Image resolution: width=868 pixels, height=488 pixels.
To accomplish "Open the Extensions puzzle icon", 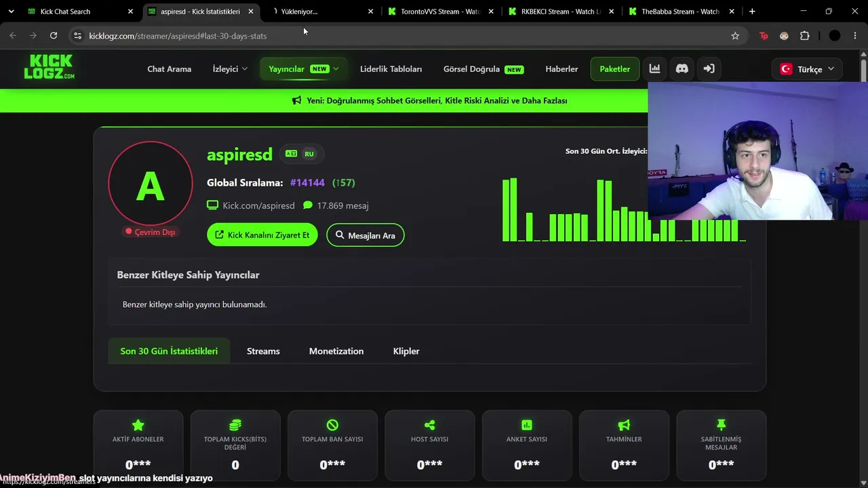I will [x=805, y=36].
